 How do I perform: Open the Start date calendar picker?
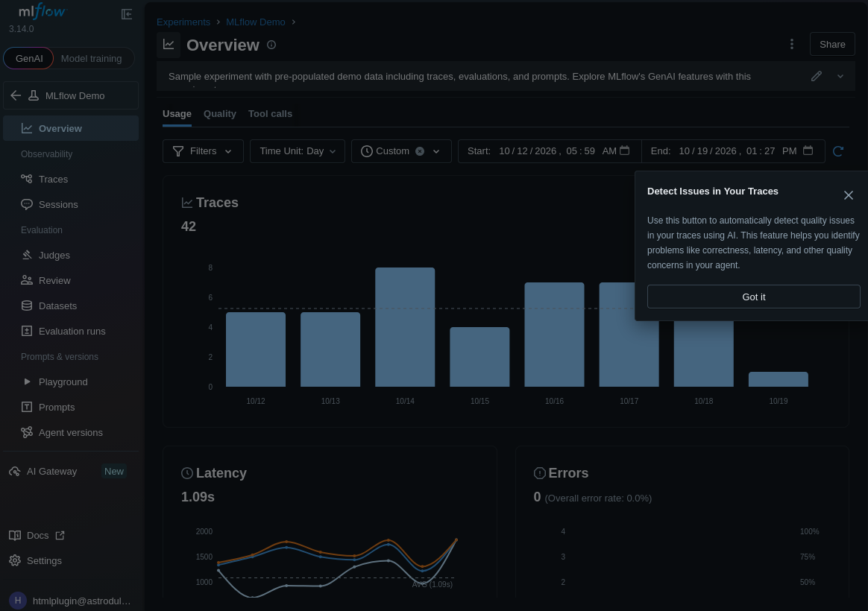click(624, 151)
